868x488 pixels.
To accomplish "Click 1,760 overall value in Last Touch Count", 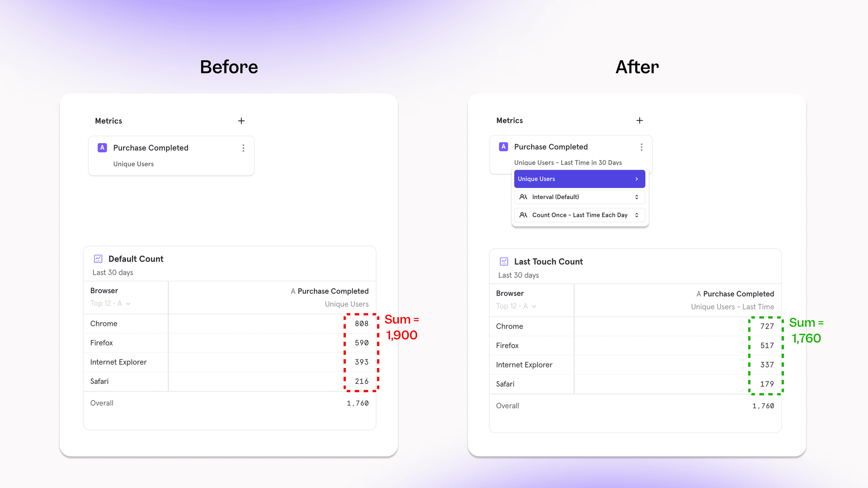I will pyautogui.click(x=763, y=406).
